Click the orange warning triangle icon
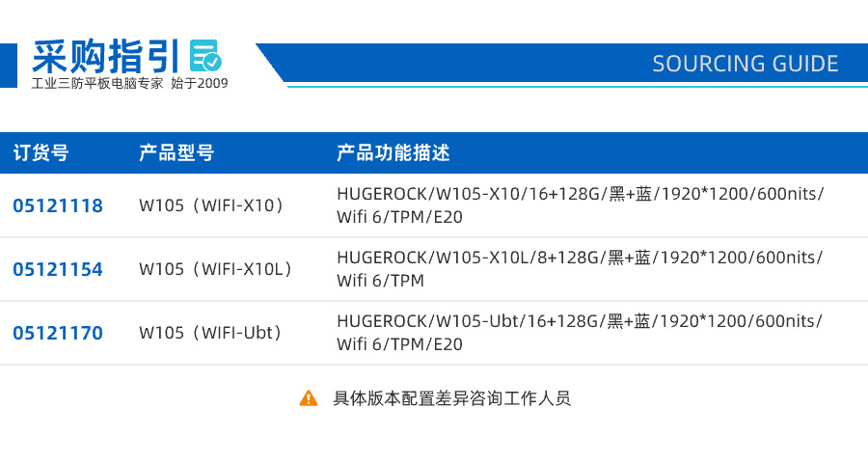Viewport: 868px width, 463px height. pyautogui.click(x=309, y=397)
